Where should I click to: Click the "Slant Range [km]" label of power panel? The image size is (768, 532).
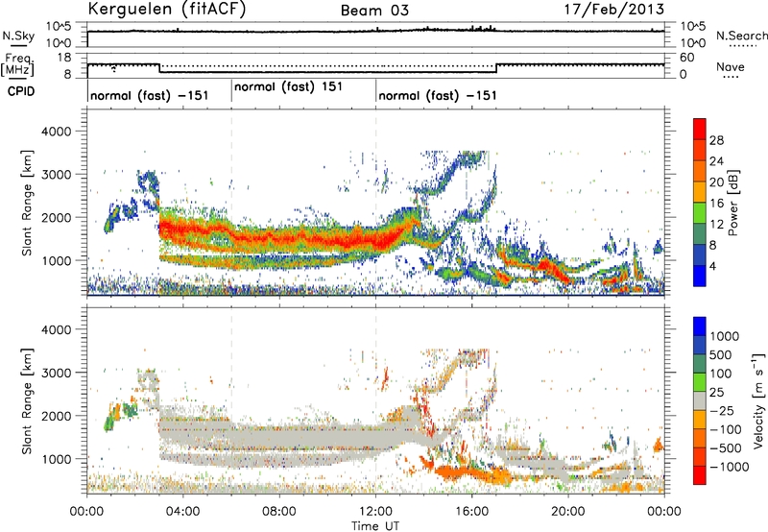27,203
